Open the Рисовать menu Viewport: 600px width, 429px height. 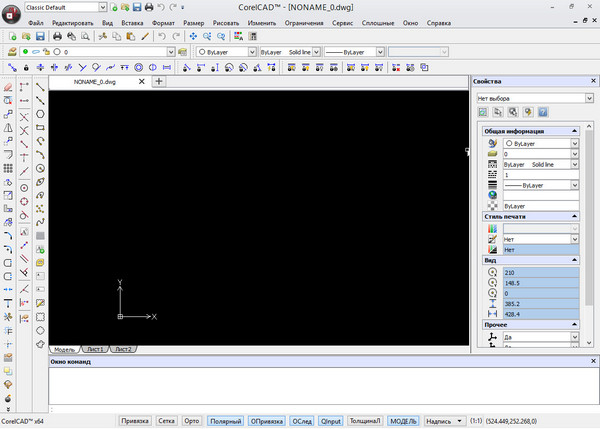227,21
